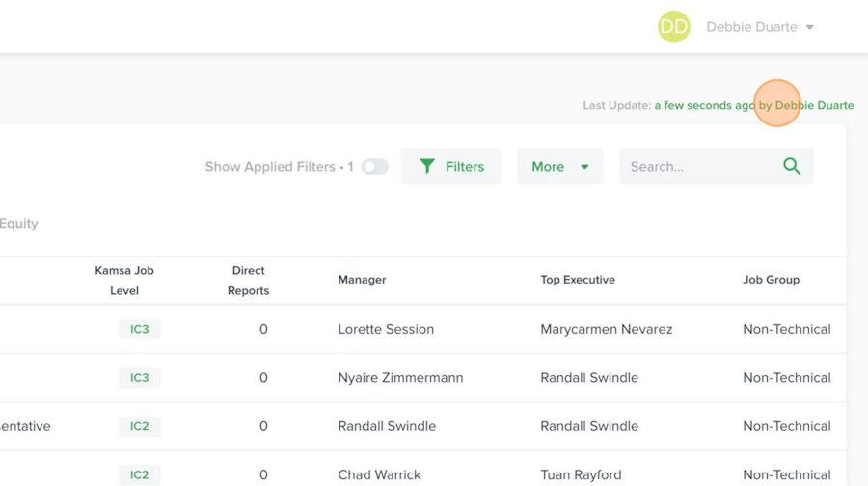
Task: Select manager Nyaire Zimmermann
Action: (400, 377)
